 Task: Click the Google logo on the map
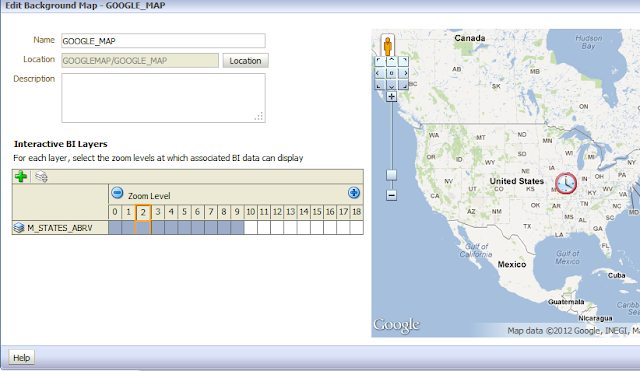(396, 325)
